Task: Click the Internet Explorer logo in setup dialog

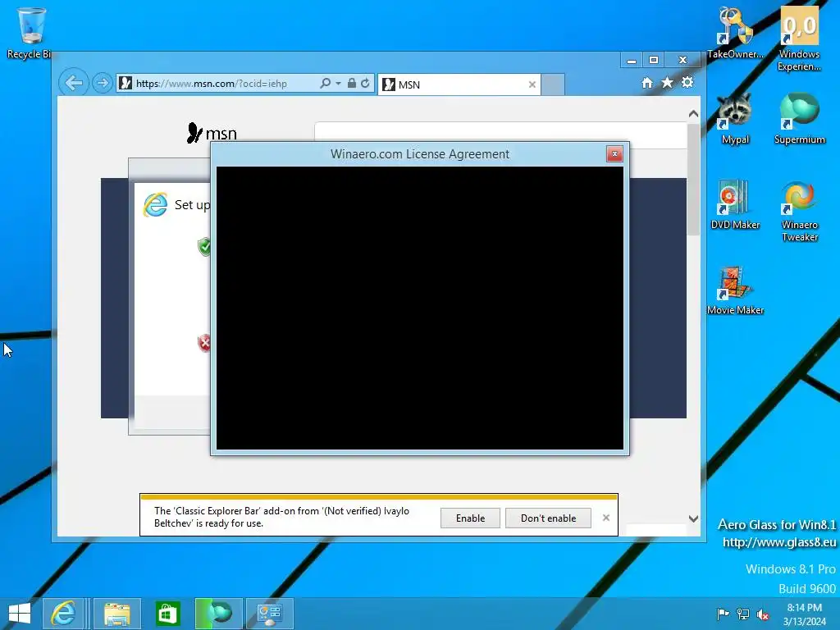Action: point(155,204)
